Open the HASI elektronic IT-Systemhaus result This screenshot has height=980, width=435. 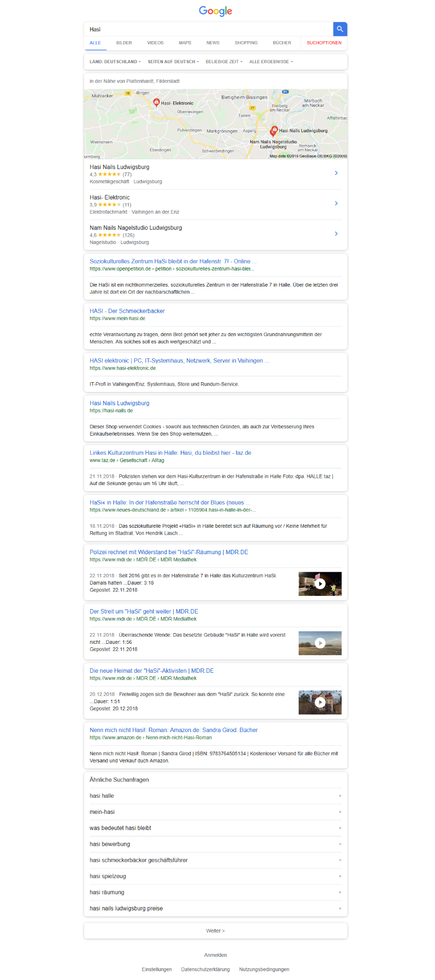(x=179, y=361)
